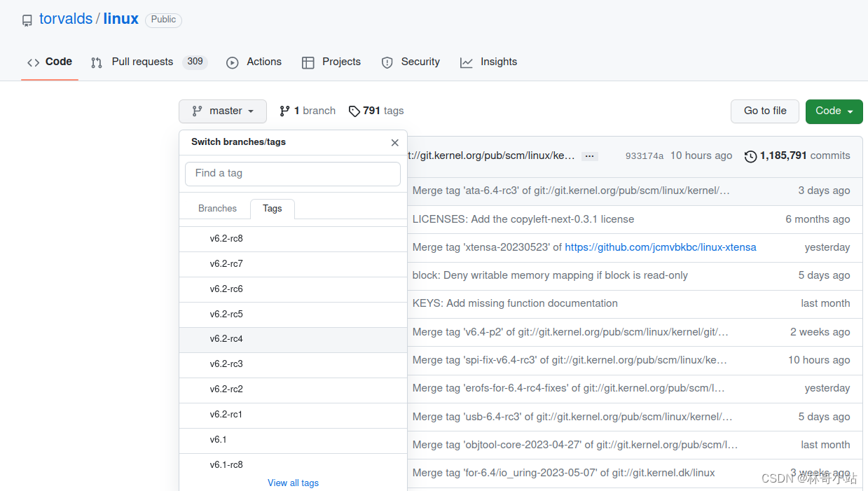Choose tag v6.2-rc1
Viewport: 868px width, 491px height.
click(x=293, y=415)
